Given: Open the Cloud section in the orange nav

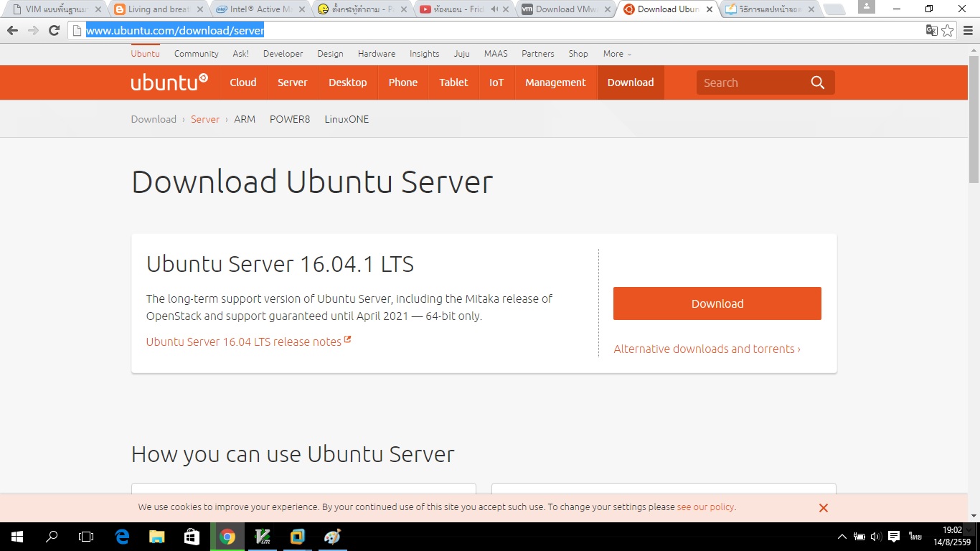Looking at the screenshot, I should pos(243,83).
